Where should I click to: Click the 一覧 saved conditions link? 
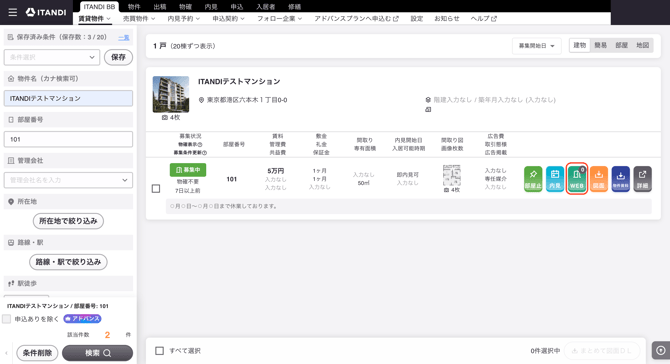point(124,38)
